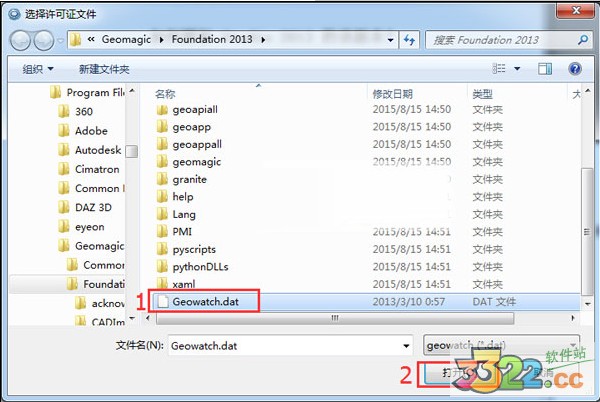Click the search magnifier icon

[583, 40]
